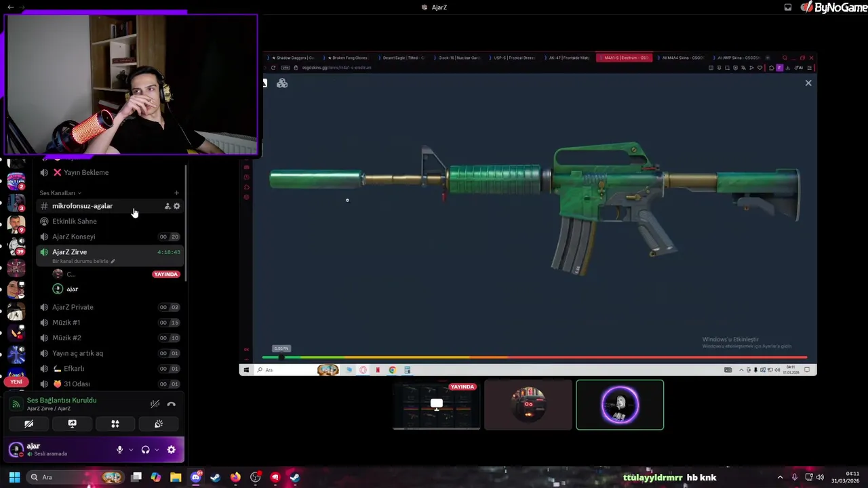This screenshot has height=488, width=868.
Task: Close the skin viewer with X
Action: 808,83
